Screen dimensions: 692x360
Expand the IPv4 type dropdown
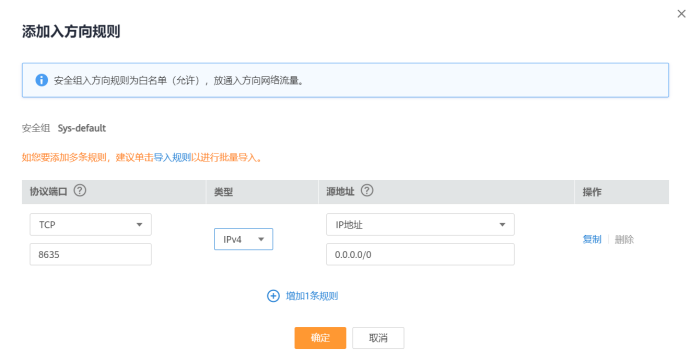click(x=244, y=239)
